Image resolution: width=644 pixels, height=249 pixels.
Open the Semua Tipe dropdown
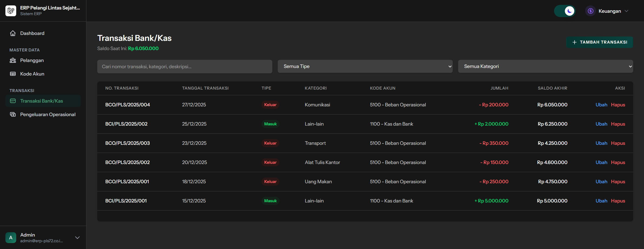[365, 66]
